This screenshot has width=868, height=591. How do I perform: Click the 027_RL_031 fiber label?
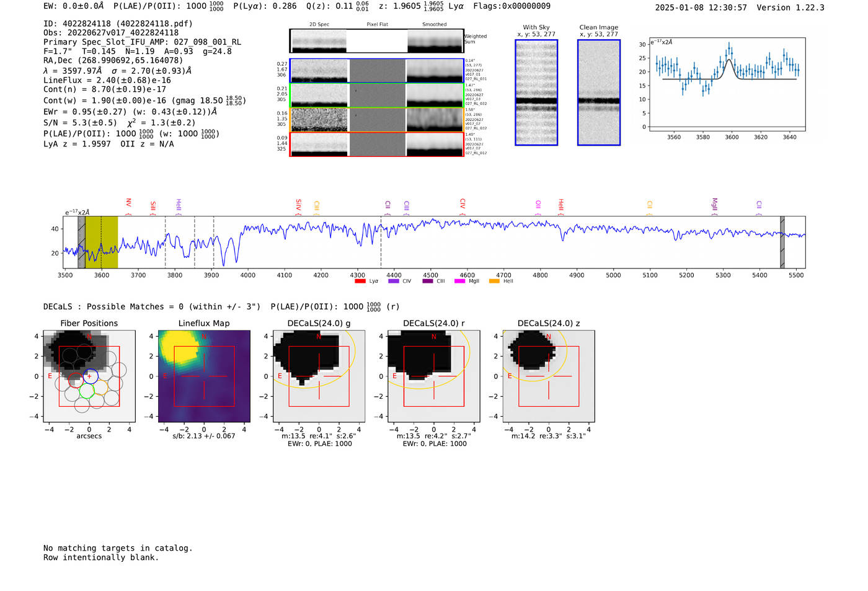476,79
